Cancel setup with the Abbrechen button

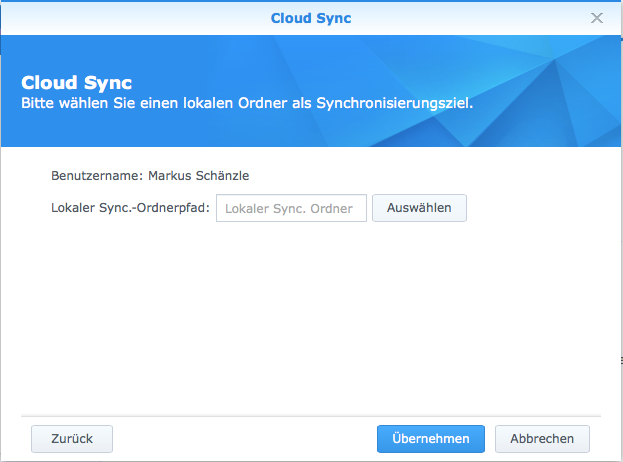click(542, 439)
